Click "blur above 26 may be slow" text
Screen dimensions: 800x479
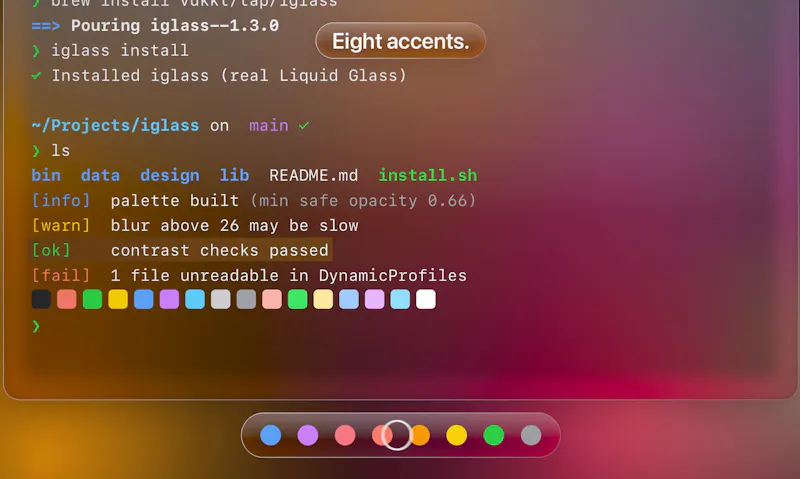(x=235, y=225)
